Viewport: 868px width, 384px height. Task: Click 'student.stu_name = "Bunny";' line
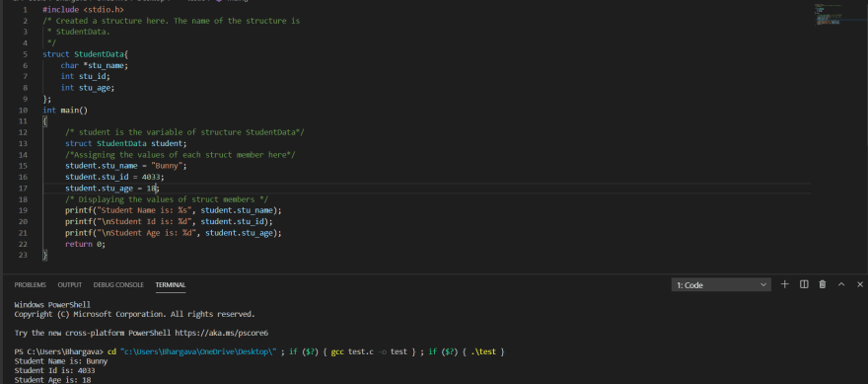pos(126,166)
